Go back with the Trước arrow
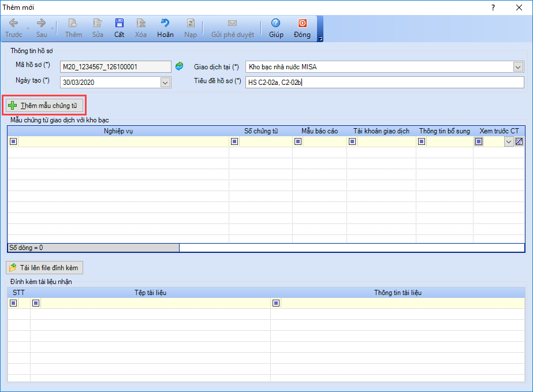The width and height of the screenshot is (533, 392). (x=14, y=23)
